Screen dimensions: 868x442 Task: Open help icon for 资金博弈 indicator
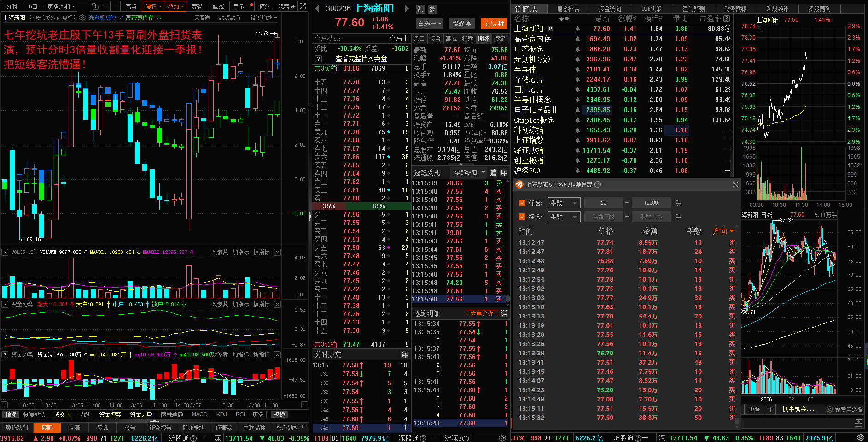coord(5,304)
